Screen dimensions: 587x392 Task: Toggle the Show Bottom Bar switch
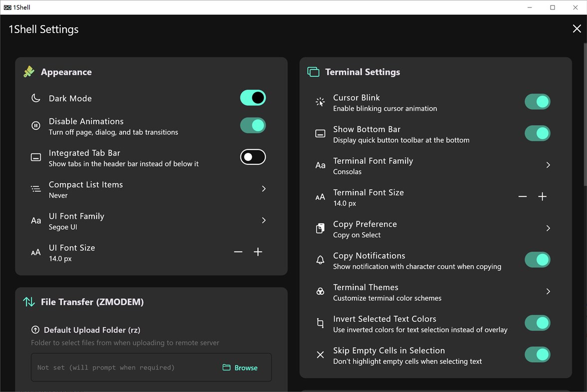pyautogui.click(x=537, y=133)
